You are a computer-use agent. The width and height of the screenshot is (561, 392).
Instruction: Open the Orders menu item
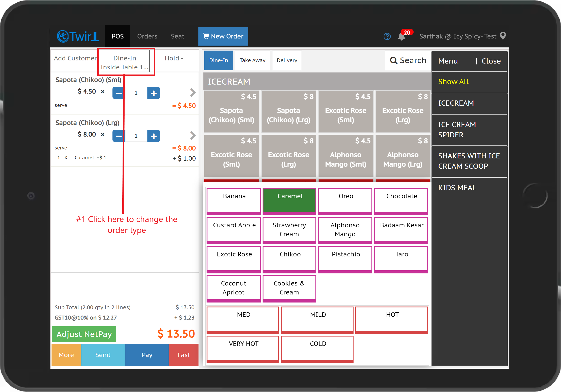pyautogui.click(x=147, y=36)
